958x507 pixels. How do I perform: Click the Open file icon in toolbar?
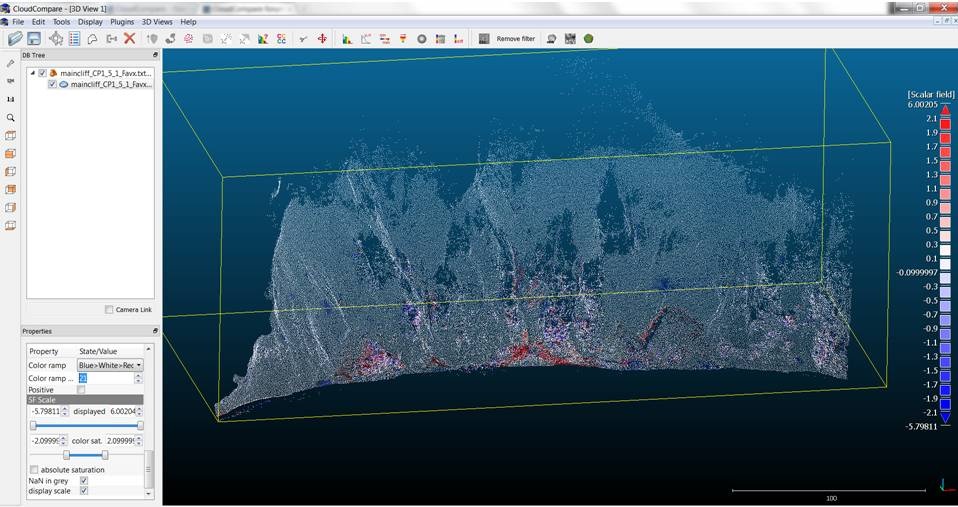click(14, 39)
